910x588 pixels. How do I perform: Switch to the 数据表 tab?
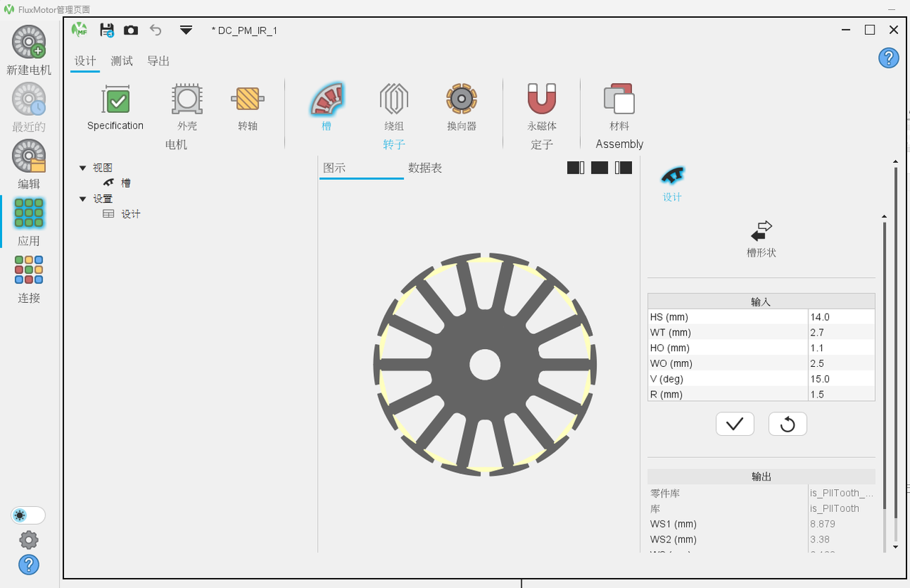pyautogui.click(x=425, y=168)
